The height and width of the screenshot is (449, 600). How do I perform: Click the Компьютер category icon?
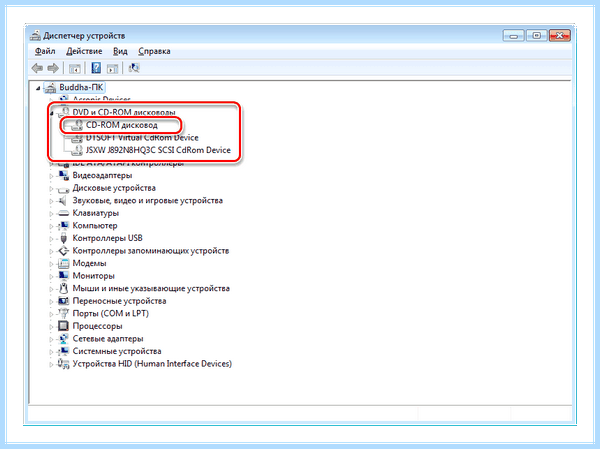[63, 226]
